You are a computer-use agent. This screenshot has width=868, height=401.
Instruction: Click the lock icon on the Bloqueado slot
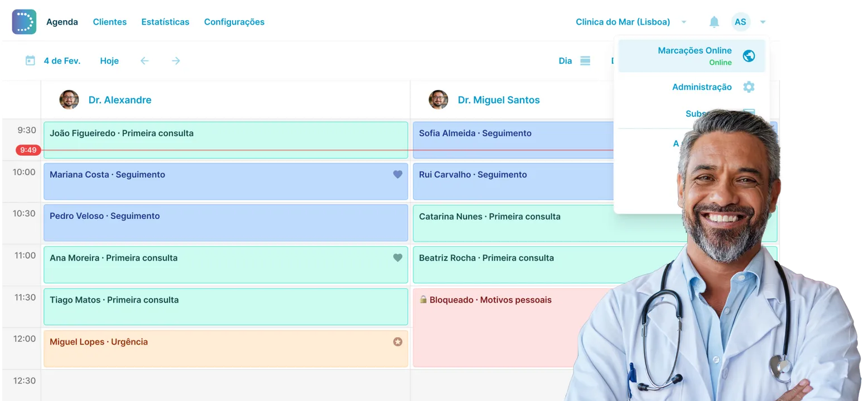coord(422,300)
